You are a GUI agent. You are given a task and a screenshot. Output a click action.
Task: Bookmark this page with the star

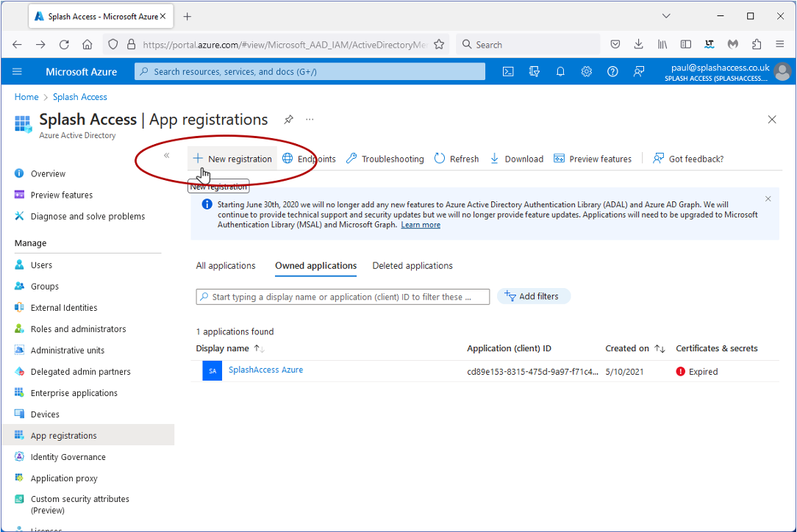pyautogui.click(x=439, y=45)
